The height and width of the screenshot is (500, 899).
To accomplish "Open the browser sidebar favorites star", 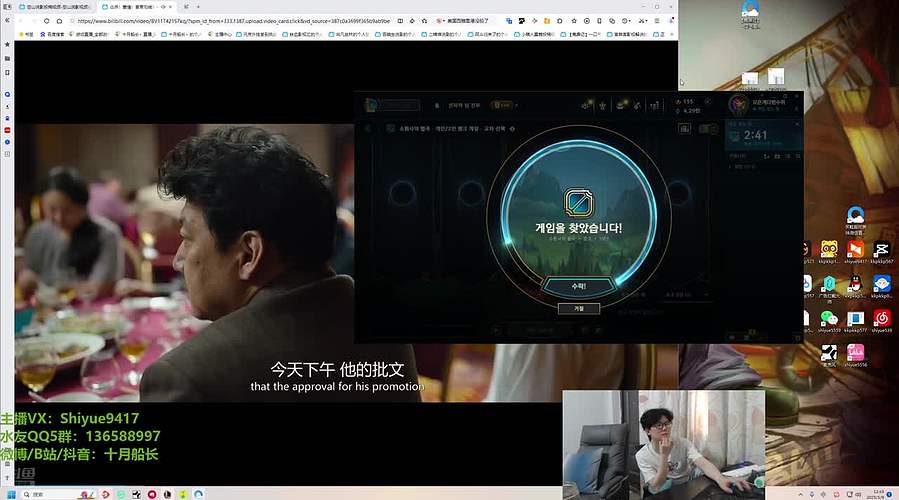I will (7, 44).
